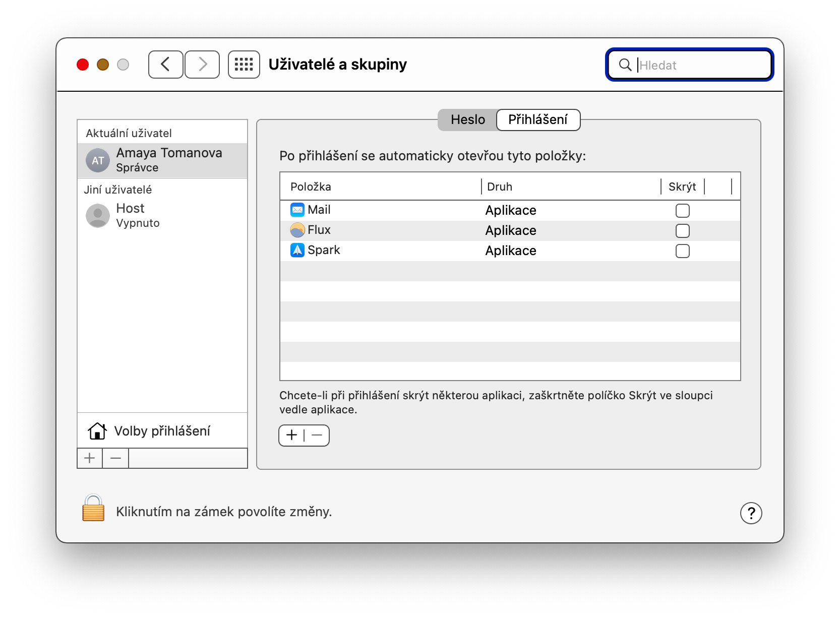Viewport: 840px width, 617px height.
Task: Add a login item with plus button
Action: [291, 435]
